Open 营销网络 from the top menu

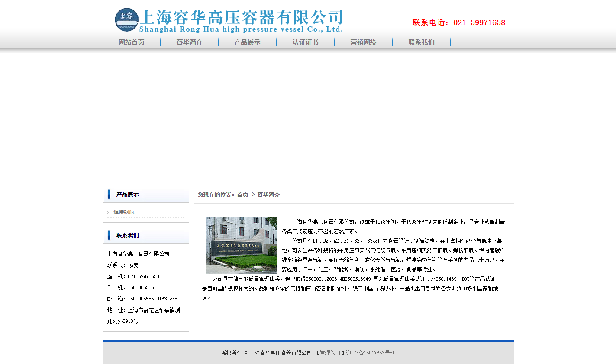[363, 42]
